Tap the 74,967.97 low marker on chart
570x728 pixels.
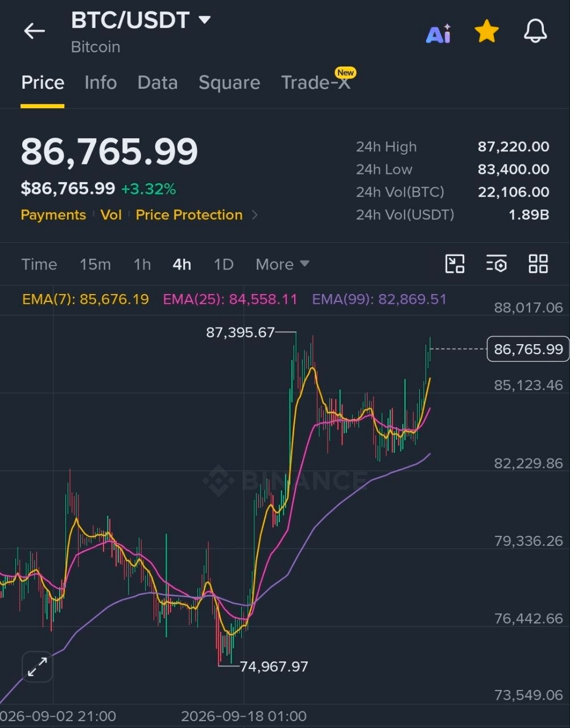click(x=274, y=666)
